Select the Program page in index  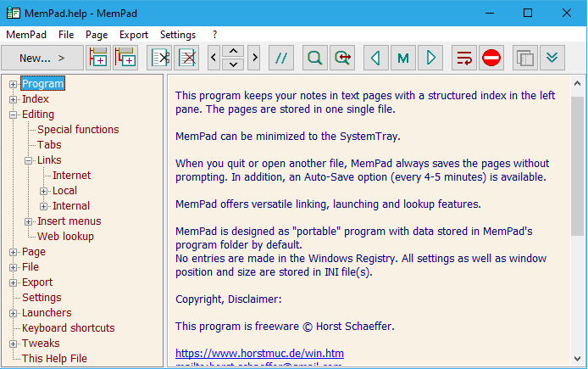[42, 83]
